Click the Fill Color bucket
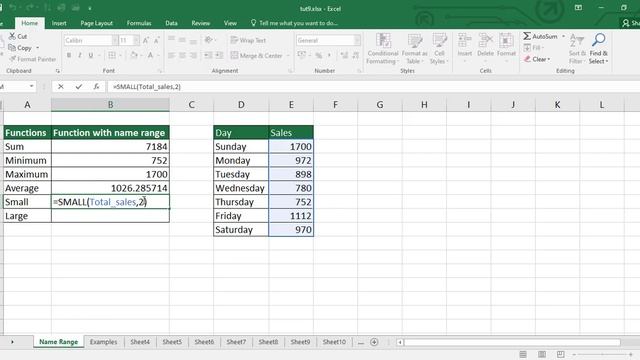 134,55
